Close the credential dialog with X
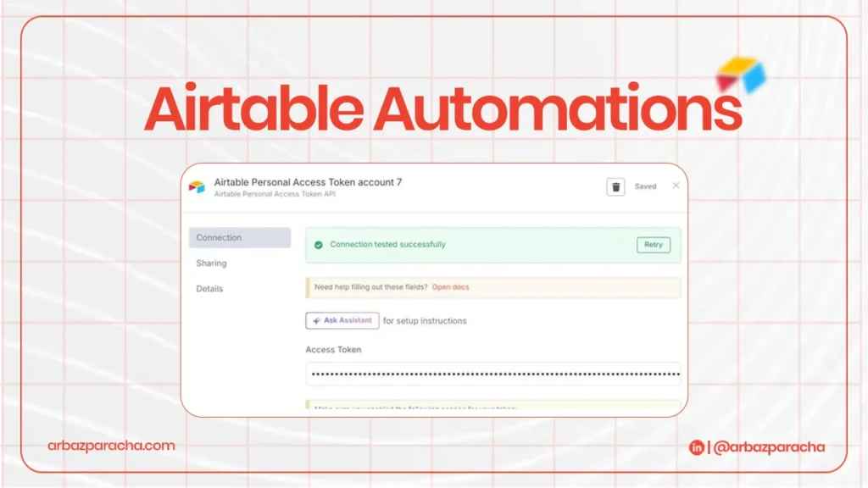 (676, 186)
